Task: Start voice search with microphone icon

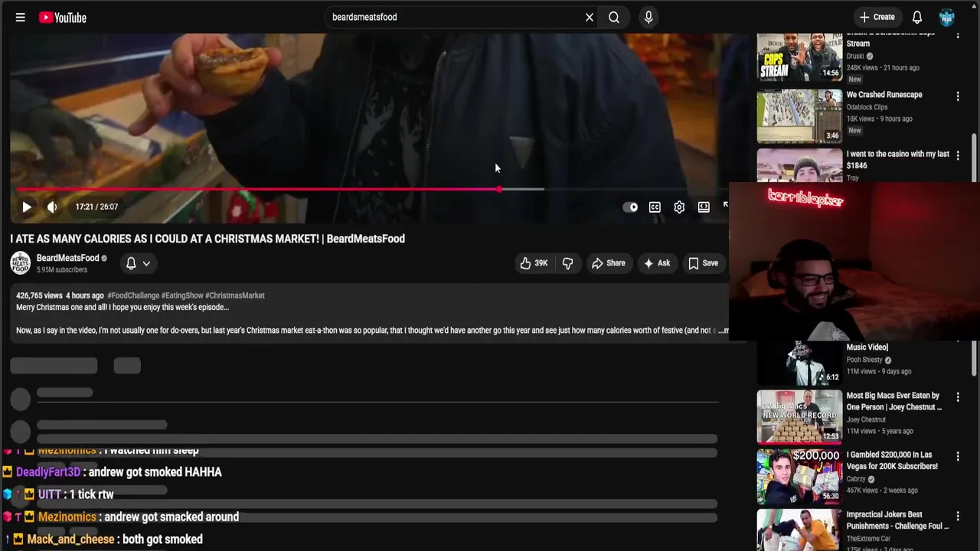Action: 648,17
